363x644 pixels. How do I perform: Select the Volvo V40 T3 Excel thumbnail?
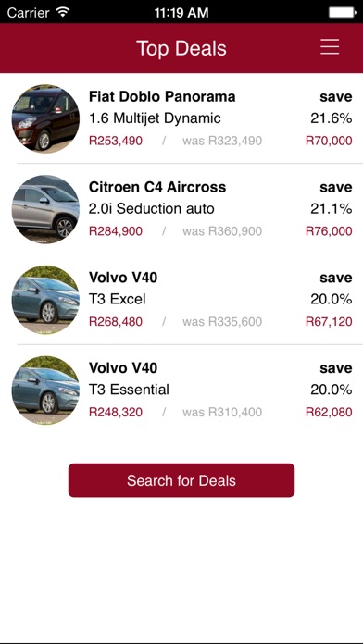pyautogui.click(x=45, y=300)
